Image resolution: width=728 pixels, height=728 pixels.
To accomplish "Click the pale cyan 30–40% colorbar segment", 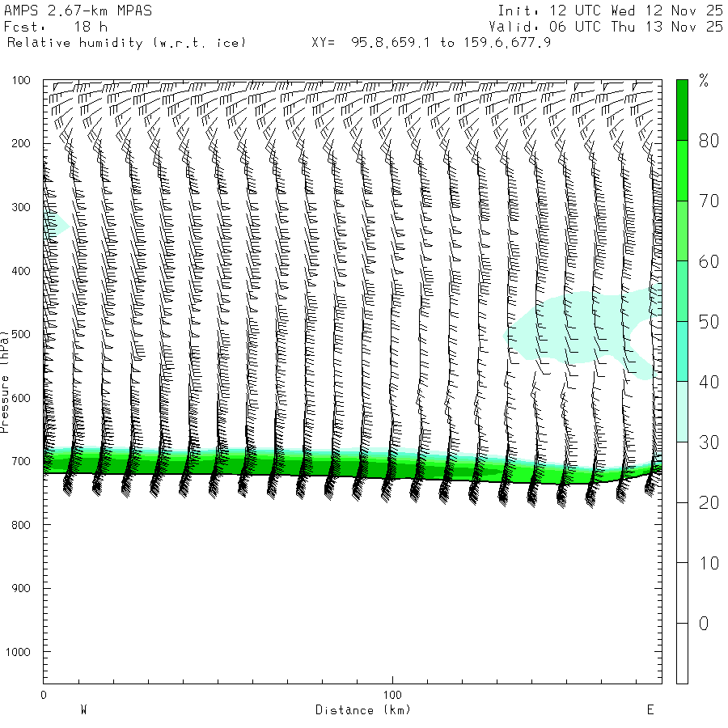I will pyautogui.click(x=682, y=412).
